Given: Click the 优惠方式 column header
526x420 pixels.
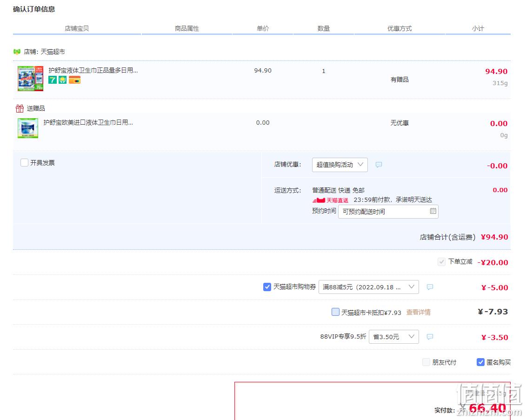Looking at the screenshot, I should [x=399, y=28].
